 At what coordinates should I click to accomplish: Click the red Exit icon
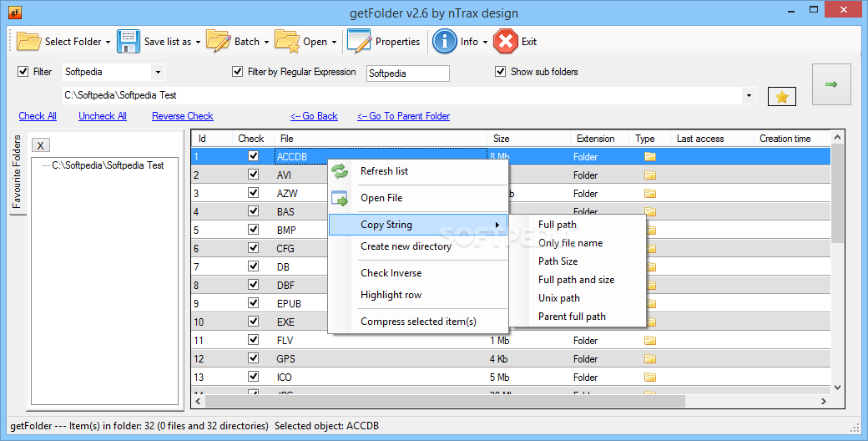[x=506, y=42]
